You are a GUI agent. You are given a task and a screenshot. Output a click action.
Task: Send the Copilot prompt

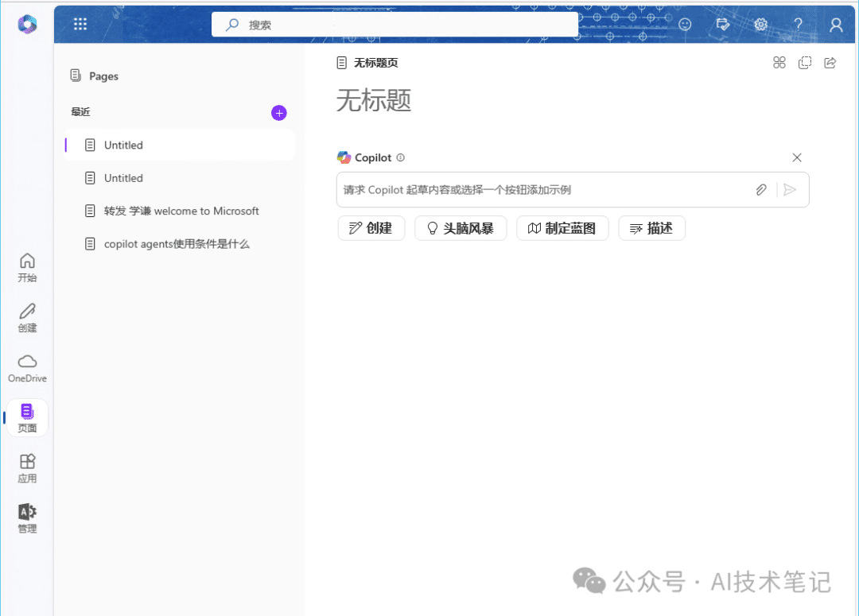tap(790, 190)
